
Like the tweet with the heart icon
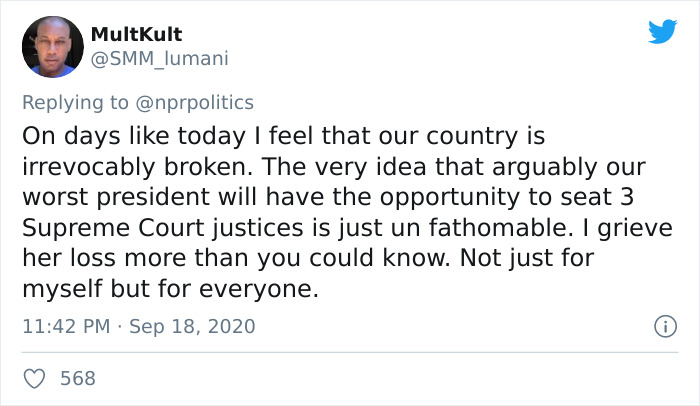coord(34,378)
